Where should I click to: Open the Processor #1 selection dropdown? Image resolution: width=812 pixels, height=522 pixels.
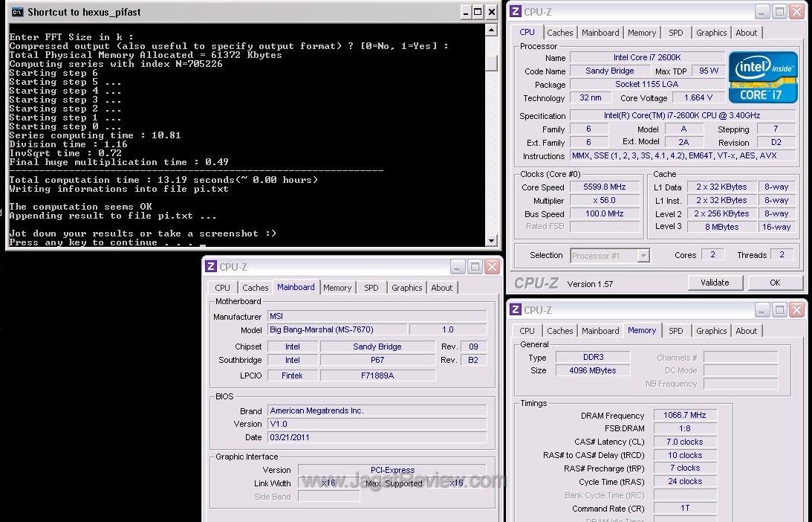click(643, 256)
